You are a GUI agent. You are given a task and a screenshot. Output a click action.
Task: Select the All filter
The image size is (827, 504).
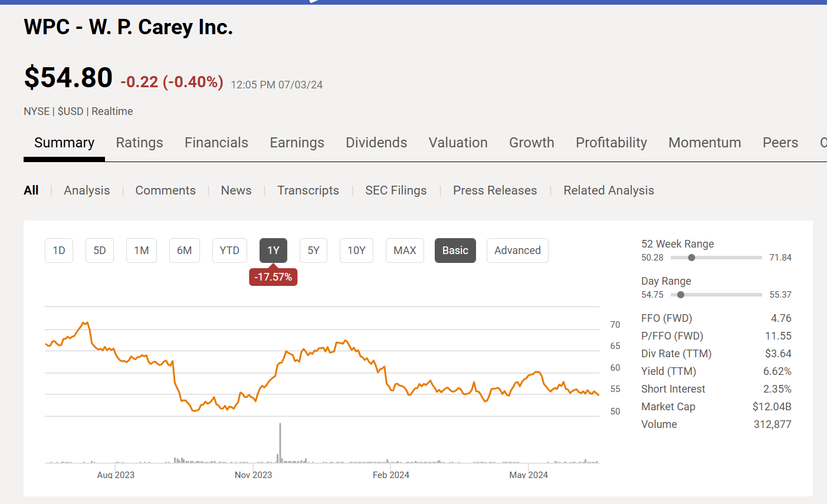pyautogui.click(x=31, y=190)
